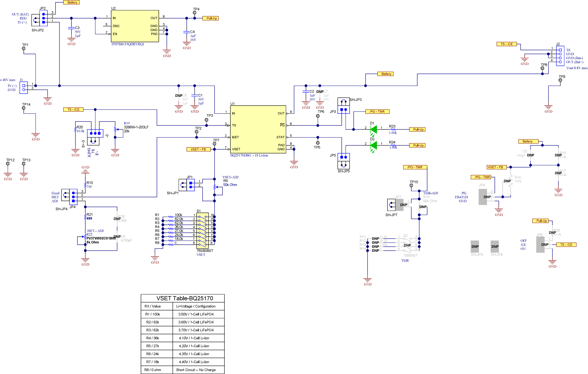The height and width of the screenshot is (374, 588).
Task: Click the Battery net label flag
Action: pos(71,2)
